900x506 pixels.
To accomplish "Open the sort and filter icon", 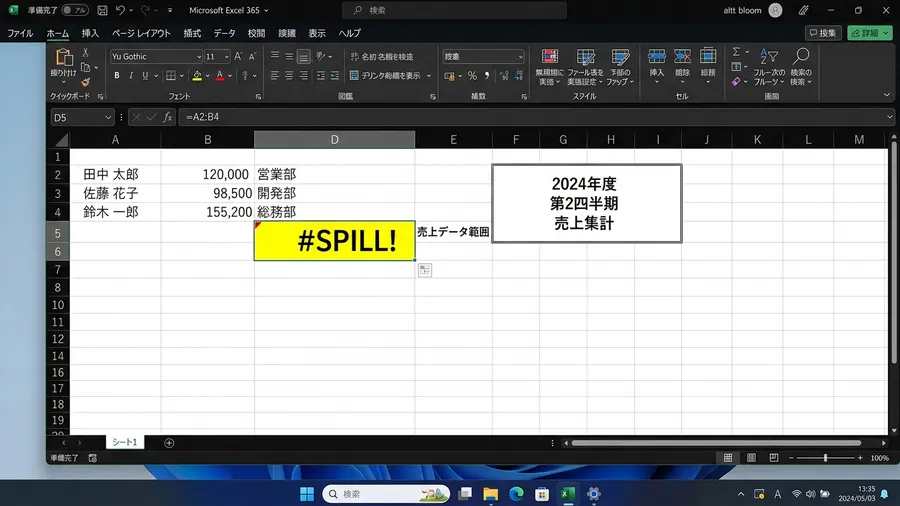I will tap(769, 57).
